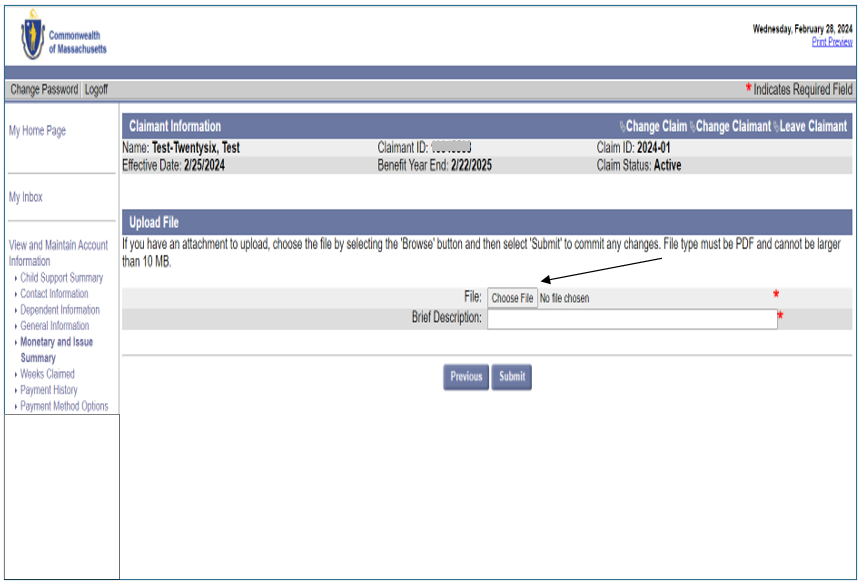Open My Home Page
The width and height of the screenshot is (859, 583).
[x=37, y=130]
